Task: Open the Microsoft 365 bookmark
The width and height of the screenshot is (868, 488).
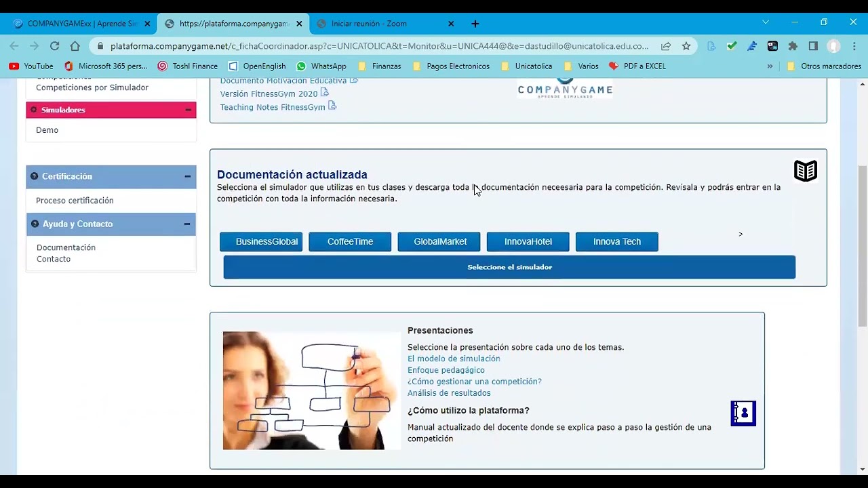Action: pos(106,66)
